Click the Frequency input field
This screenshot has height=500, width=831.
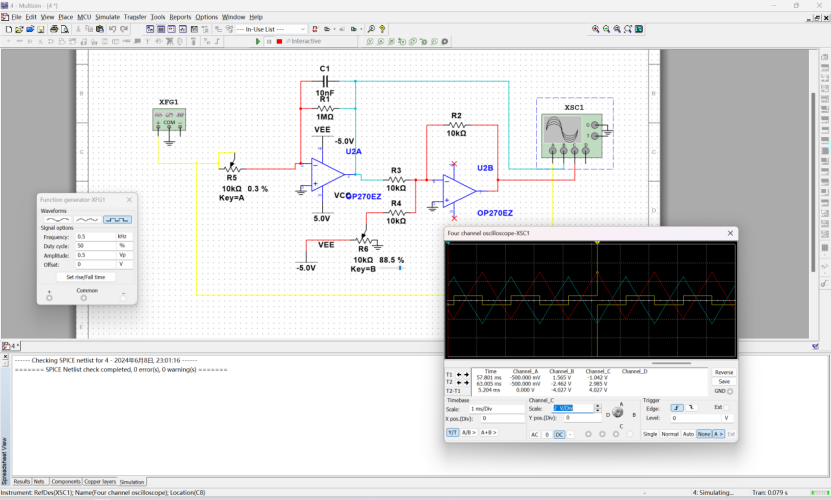coord(96,236)
